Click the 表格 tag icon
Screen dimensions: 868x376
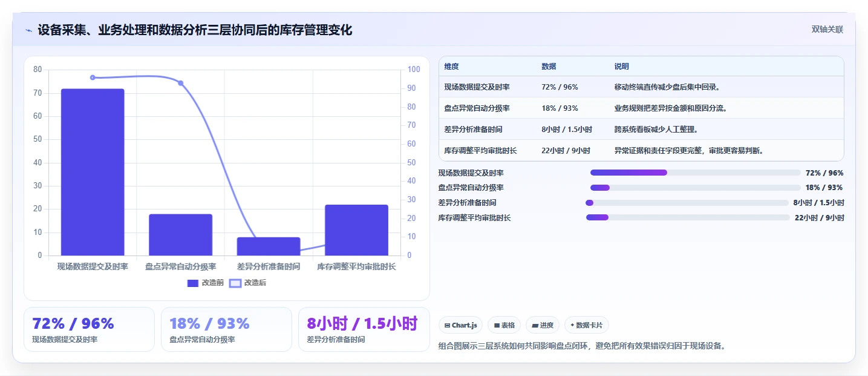(497, 326)
